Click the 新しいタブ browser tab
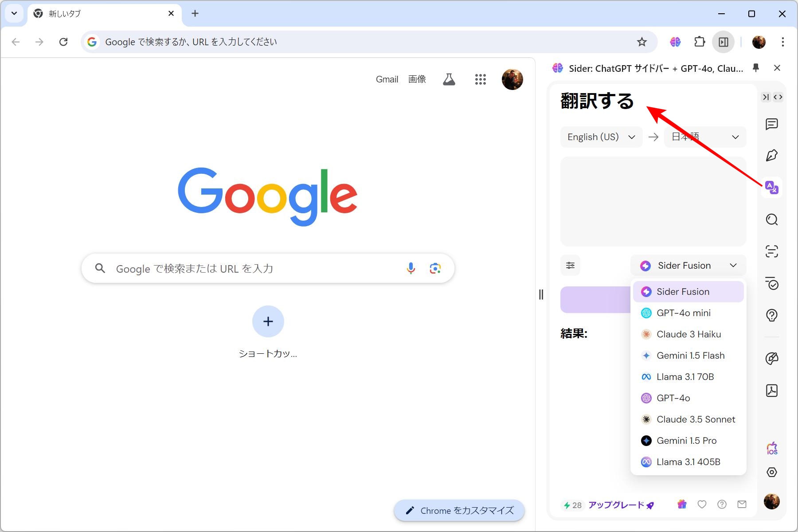 tap(104, 14)
